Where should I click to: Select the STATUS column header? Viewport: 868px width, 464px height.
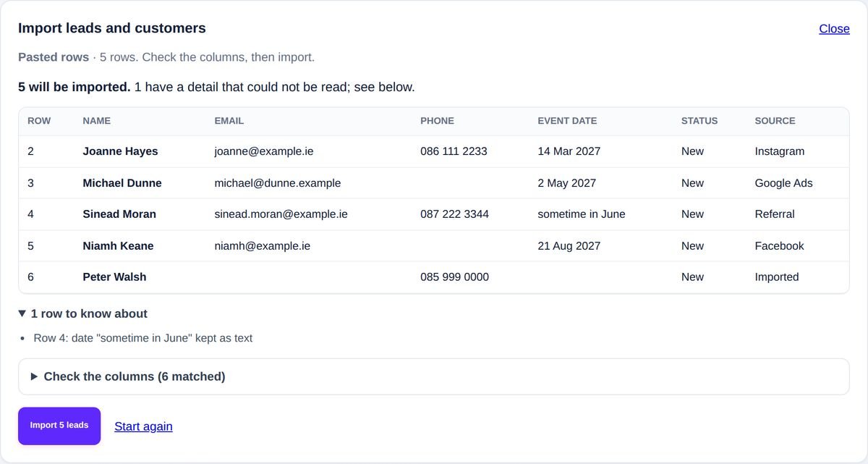(x=699, y=121)
